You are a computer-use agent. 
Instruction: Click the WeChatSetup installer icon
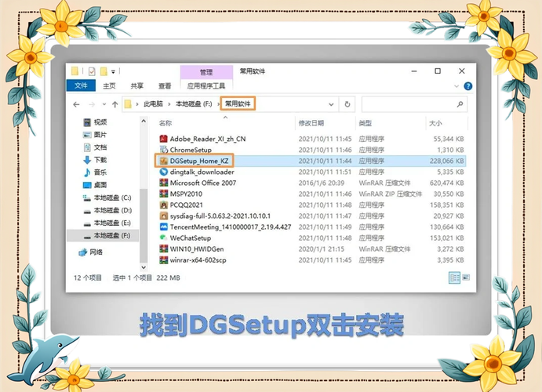(x=163, y=238)
